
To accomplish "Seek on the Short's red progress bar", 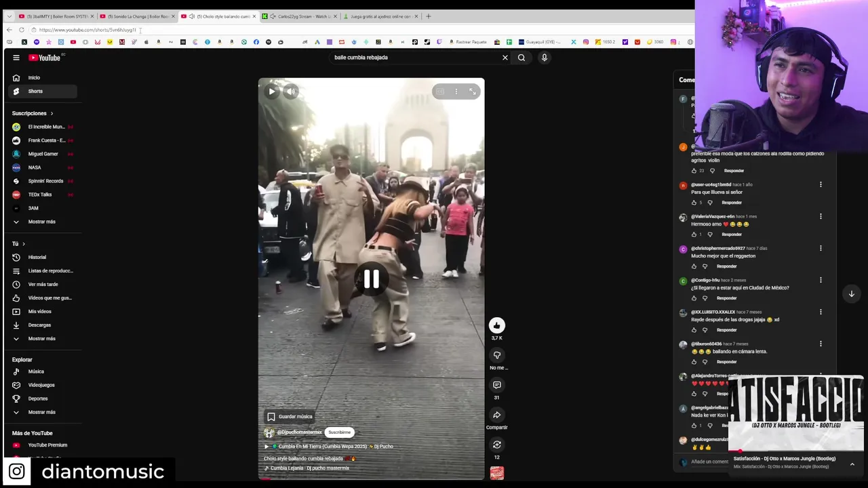I will click(x=371, y=479).
